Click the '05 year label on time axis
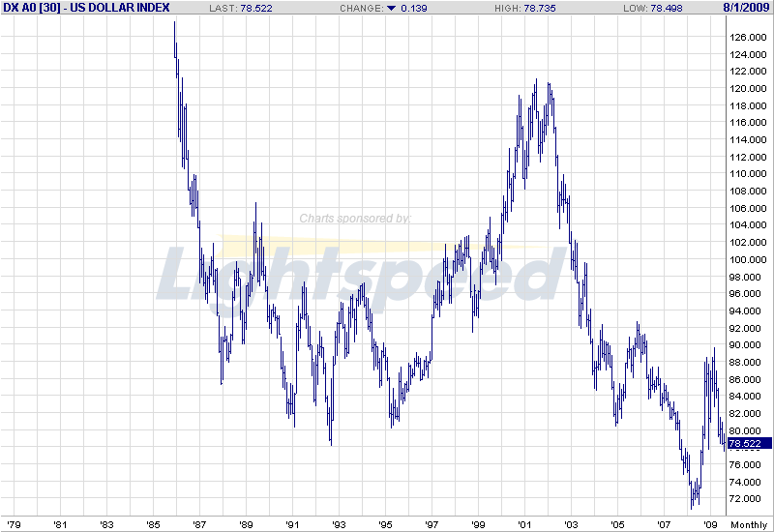Viewport: 774px width, 532px height. click(x=617, y=524)
